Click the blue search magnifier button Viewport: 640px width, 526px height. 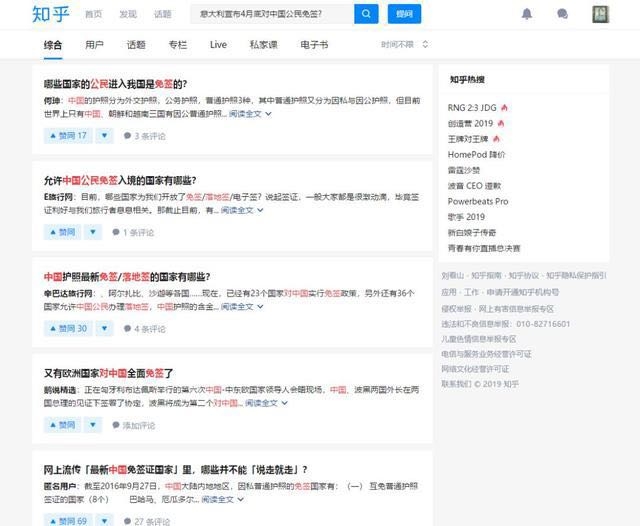[367, 14]
